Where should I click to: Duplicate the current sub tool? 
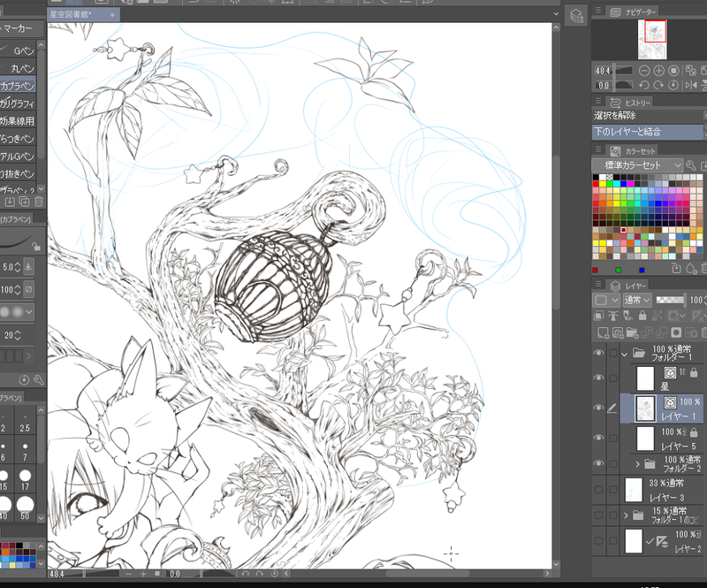[25, 202]
